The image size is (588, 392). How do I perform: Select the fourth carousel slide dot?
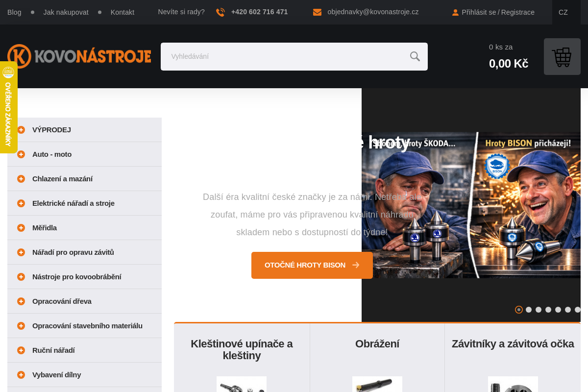pyautogui.click(x=548, y=310)
